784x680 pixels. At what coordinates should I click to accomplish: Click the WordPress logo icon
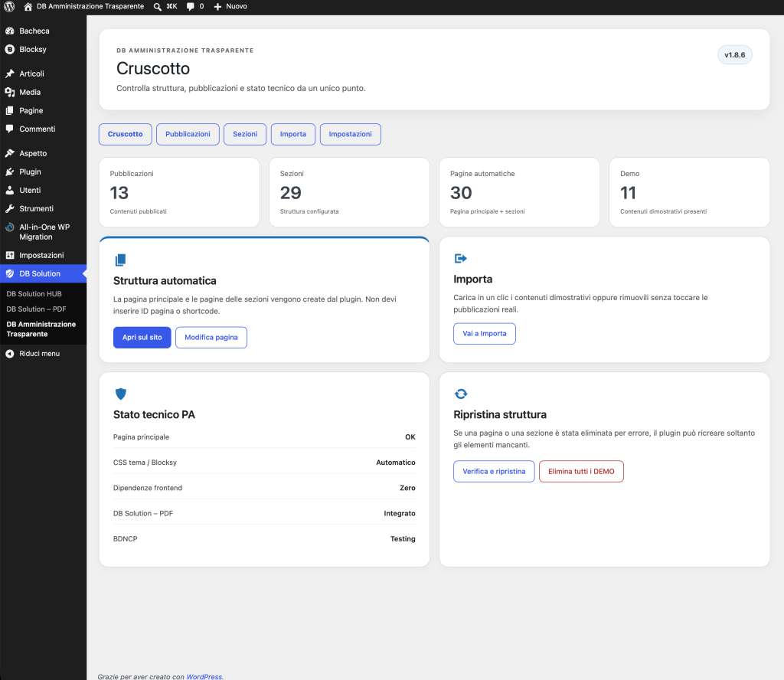9,6
